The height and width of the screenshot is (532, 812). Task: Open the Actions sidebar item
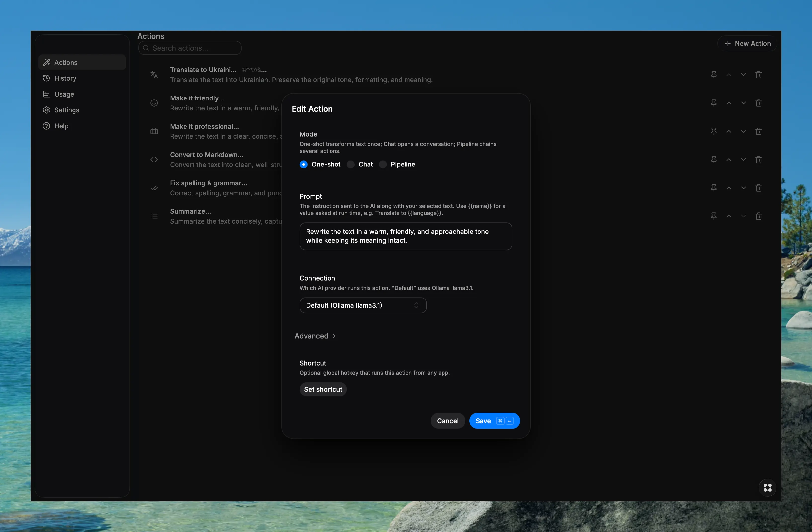[82, 63]
